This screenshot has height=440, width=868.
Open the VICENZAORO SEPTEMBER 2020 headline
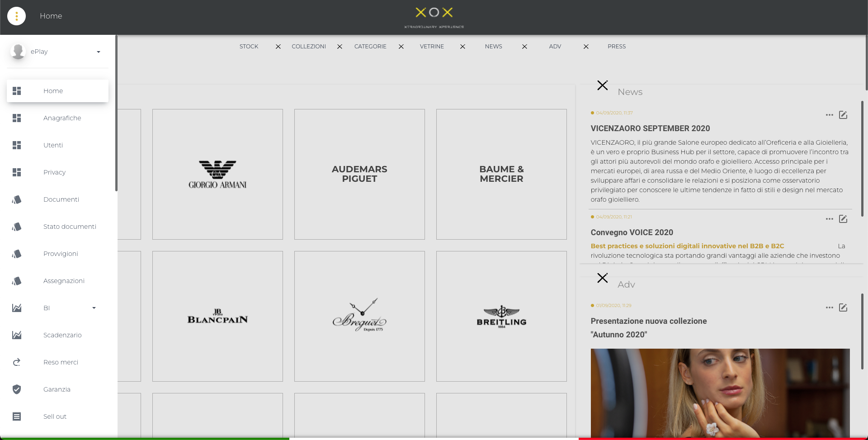pos(650,128)
